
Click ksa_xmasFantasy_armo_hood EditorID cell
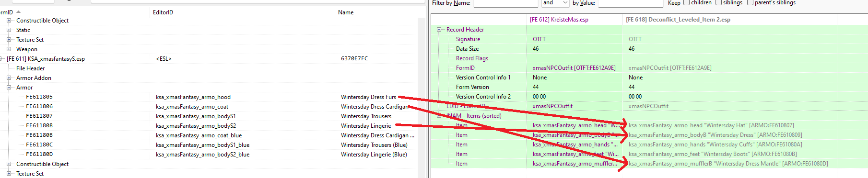193,97
